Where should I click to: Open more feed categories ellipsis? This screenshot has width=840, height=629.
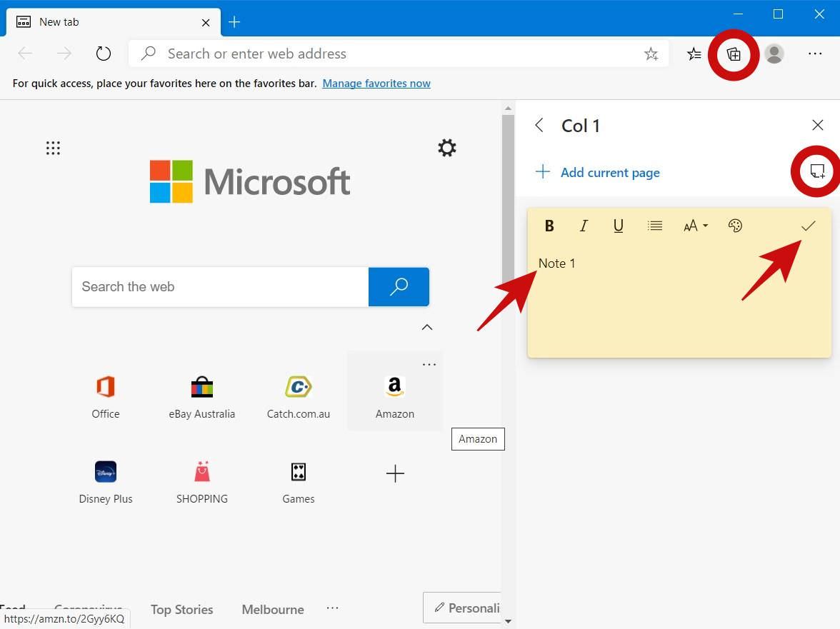pyautogui.click(x=332, y=608)
